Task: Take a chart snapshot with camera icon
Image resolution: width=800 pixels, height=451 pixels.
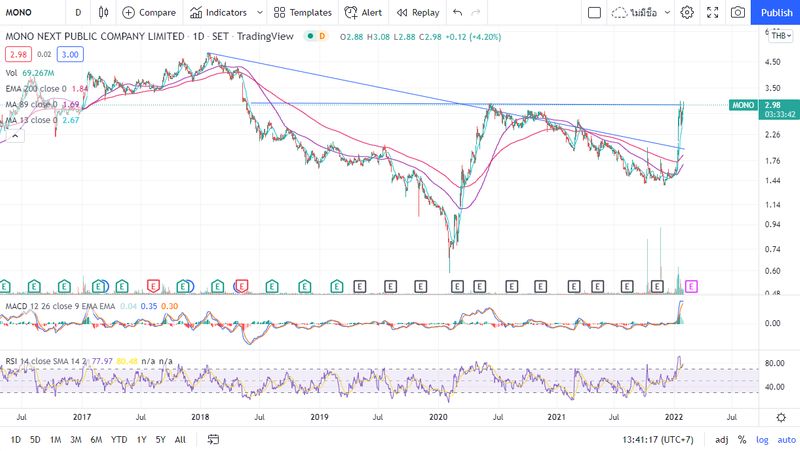Action: [738, 12]
